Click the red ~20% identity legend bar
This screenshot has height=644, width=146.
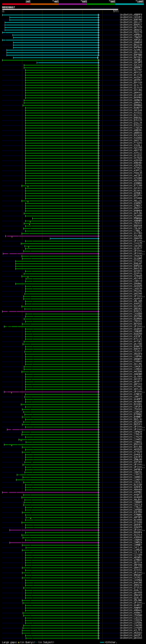click(x=16, y=4)
